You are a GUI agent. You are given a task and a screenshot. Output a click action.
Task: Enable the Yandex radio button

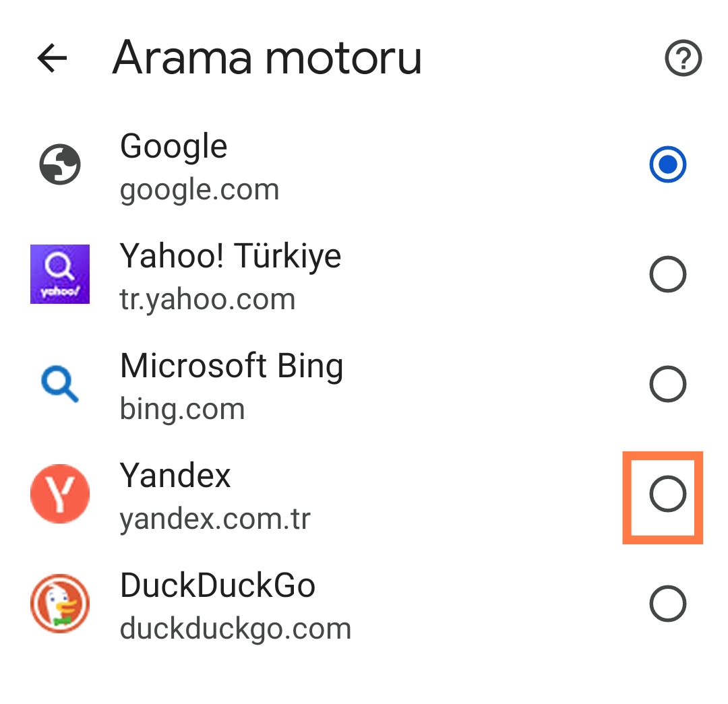click(x=667, y=494)
